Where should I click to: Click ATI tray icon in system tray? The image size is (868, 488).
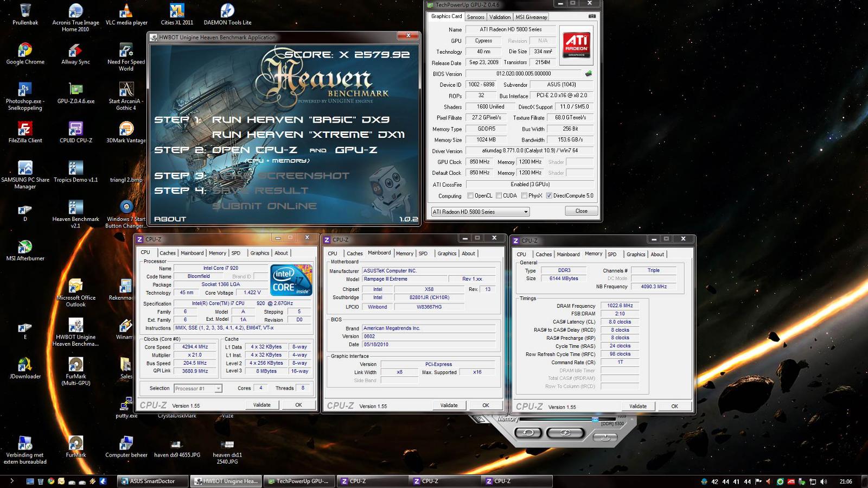(x=791, y=481)
